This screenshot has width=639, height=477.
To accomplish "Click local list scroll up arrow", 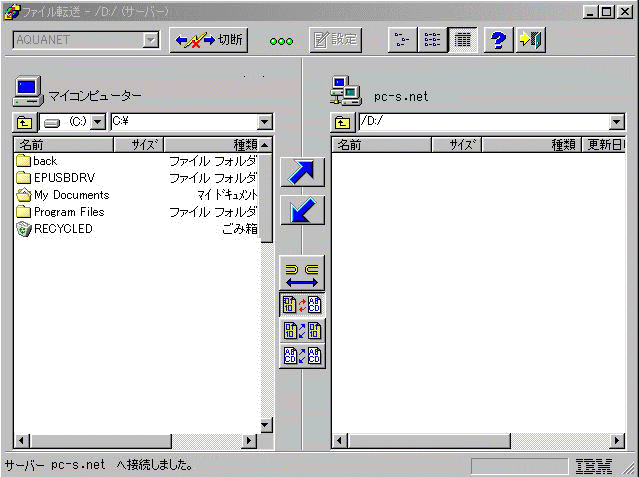I will click(x=265, y=145).
